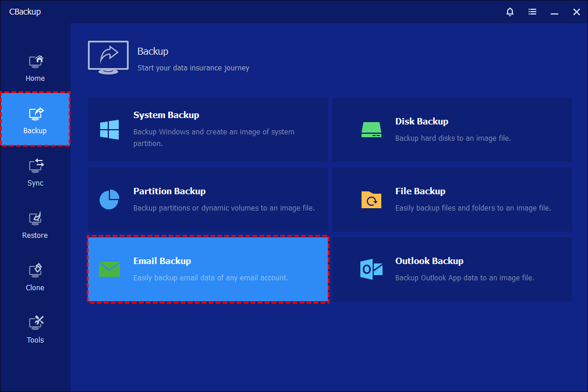This screenshot has height=392, width=588.
Task: Choose the System Backup title text
Action: [166, 115]
